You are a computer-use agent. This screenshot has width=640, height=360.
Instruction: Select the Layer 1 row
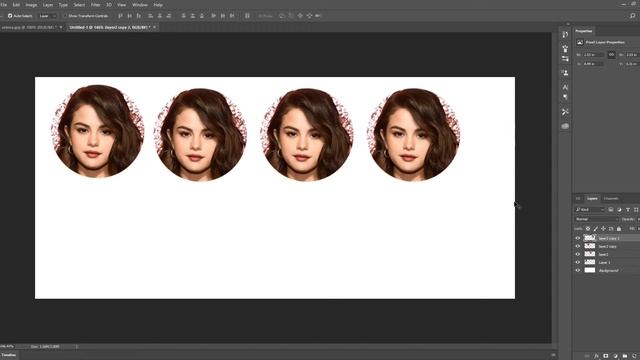point(607,262)
